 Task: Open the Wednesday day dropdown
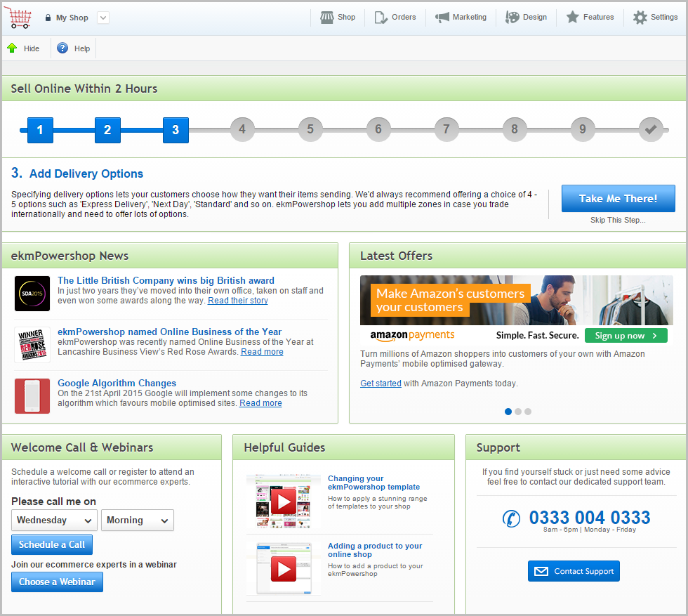(55, 520)
